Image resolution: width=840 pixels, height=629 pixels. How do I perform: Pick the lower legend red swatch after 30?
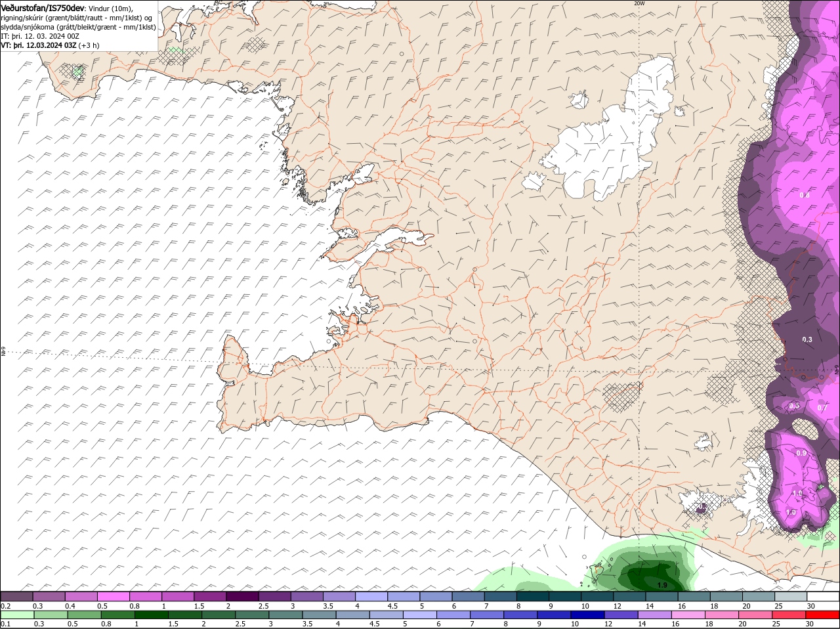click(x=822, y=615)
